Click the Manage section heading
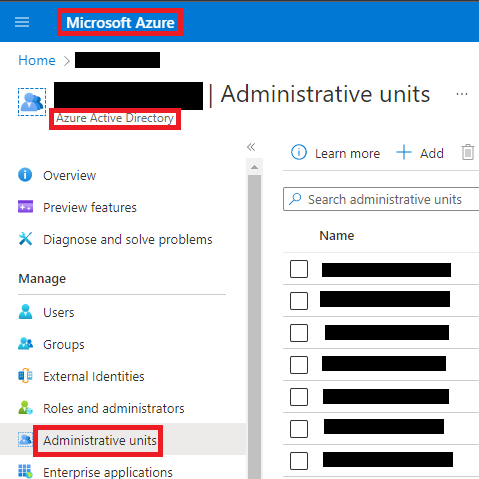 (42, 279)
